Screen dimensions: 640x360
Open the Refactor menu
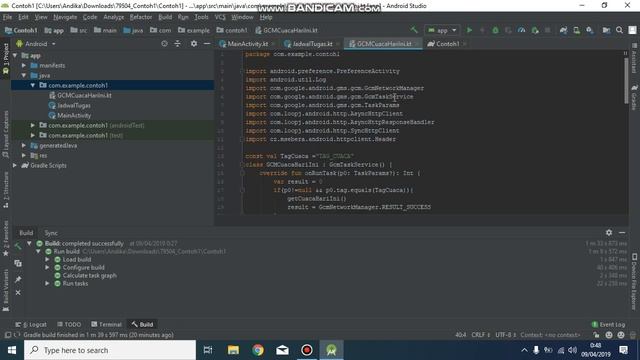click(x=141, y=17)
